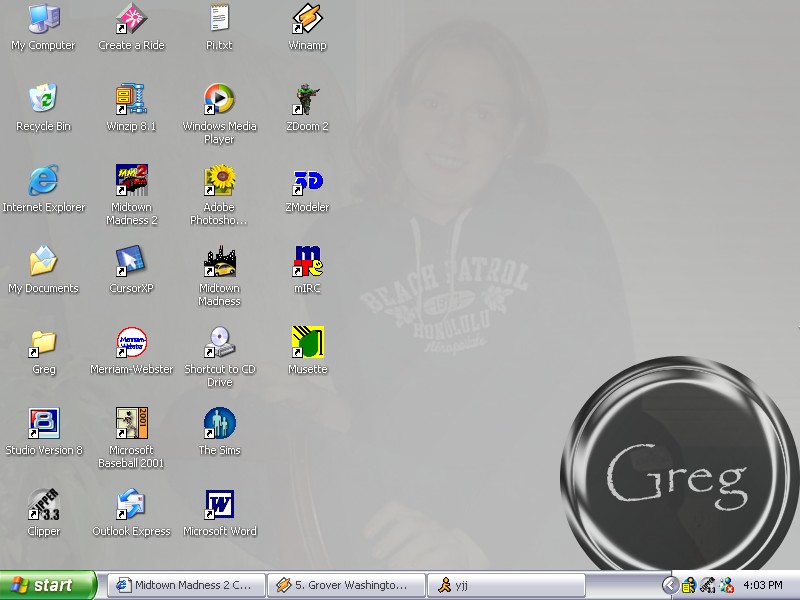Click the 4:03 PM taskbar clock

763,585
